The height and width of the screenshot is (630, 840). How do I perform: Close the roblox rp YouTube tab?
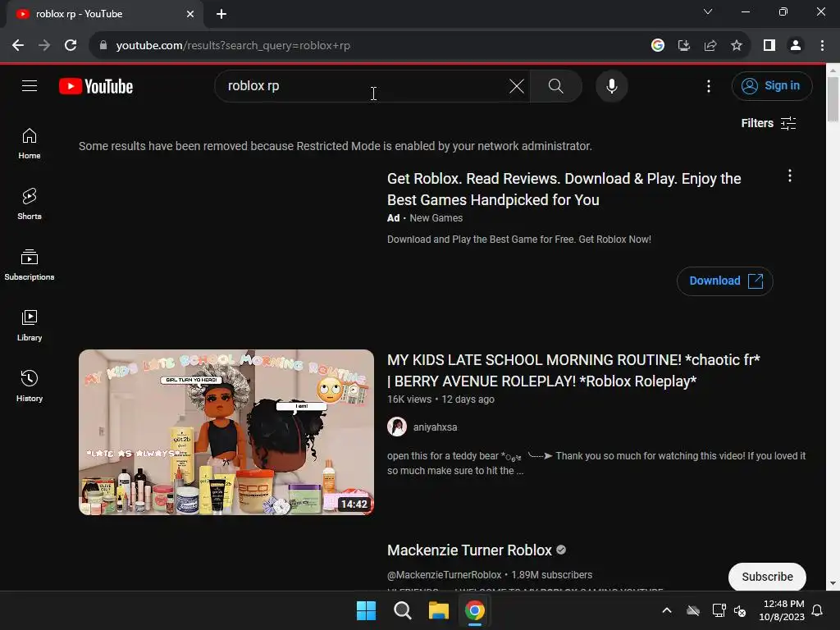pyautogui.click(x=190, y=14)
